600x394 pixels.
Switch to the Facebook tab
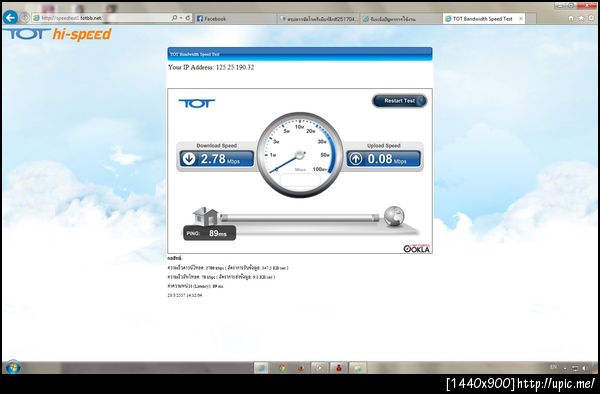[235, 18]
